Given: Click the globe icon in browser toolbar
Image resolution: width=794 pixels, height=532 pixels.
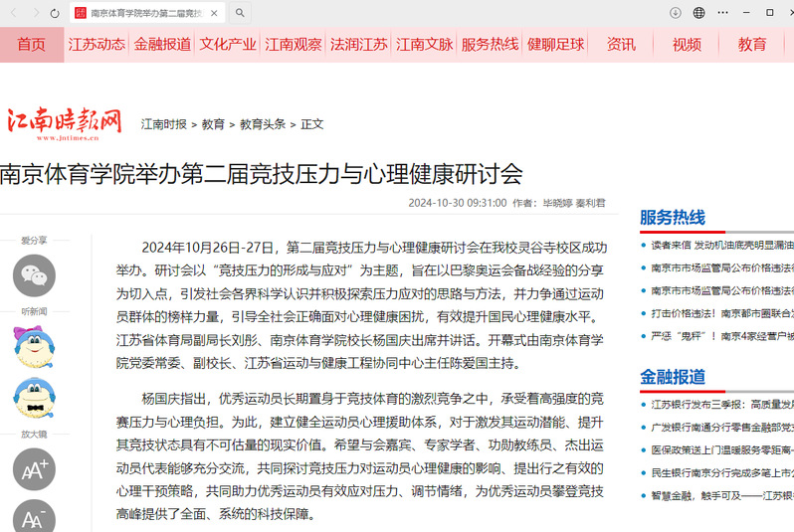Looking at the screenshot, I should [699, 13].
